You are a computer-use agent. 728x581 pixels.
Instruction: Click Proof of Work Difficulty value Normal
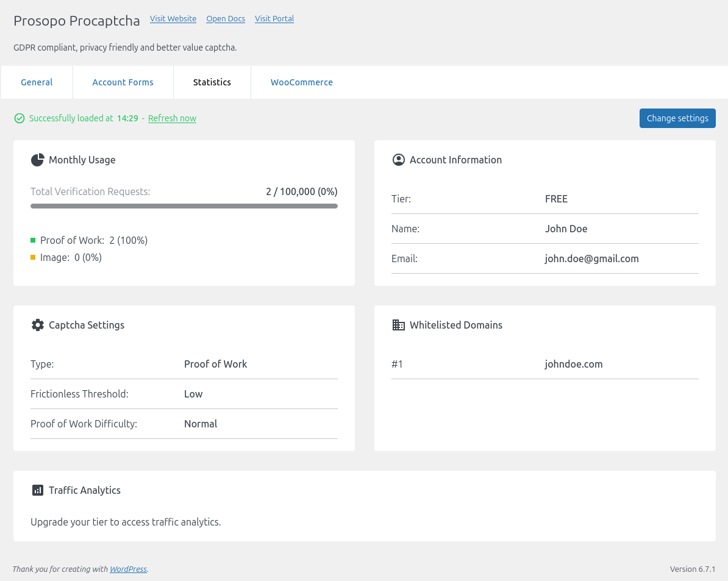[201, 424]
